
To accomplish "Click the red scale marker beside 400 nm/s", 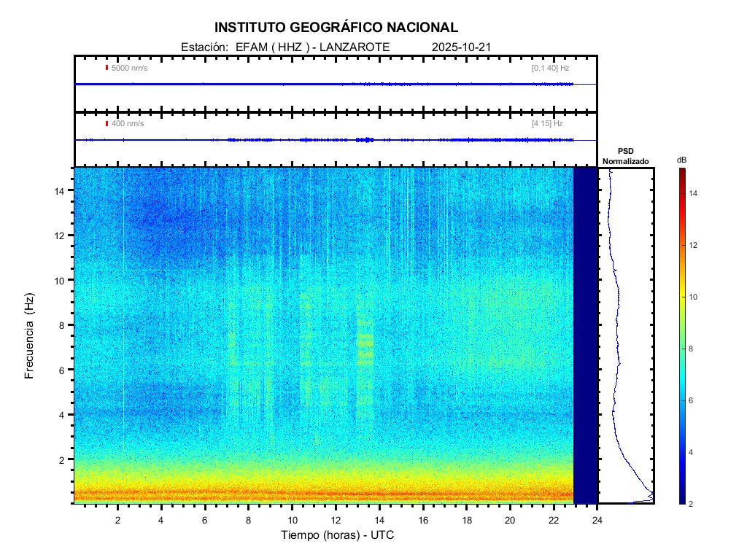I will tap(107, 123).
